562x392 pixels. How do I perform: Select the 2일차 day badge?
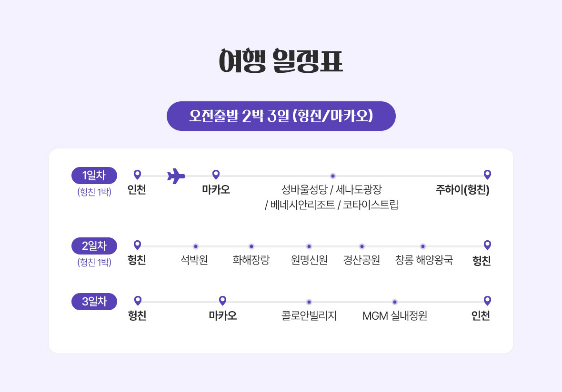click(94, 246)
